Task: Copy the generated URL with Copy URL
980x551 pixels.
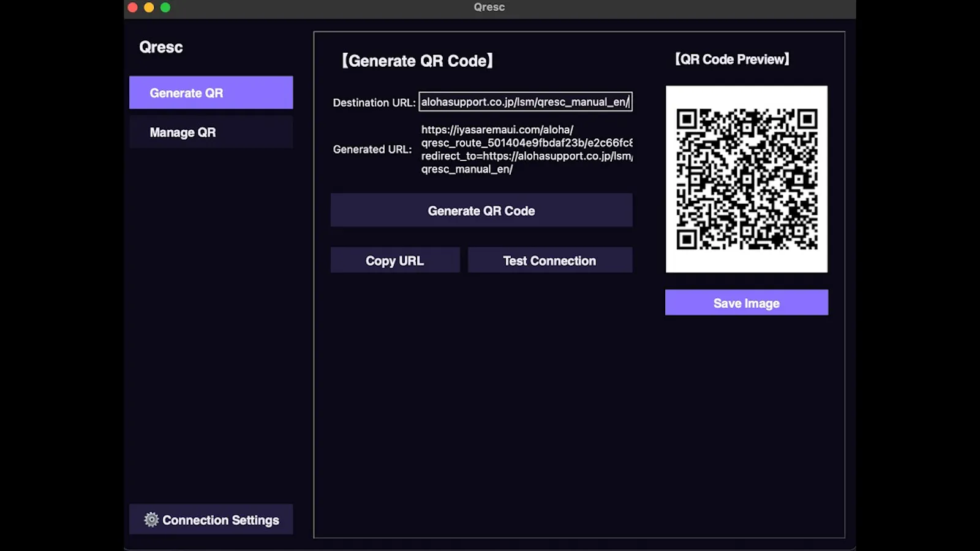Action: click(x=395, y=260)
